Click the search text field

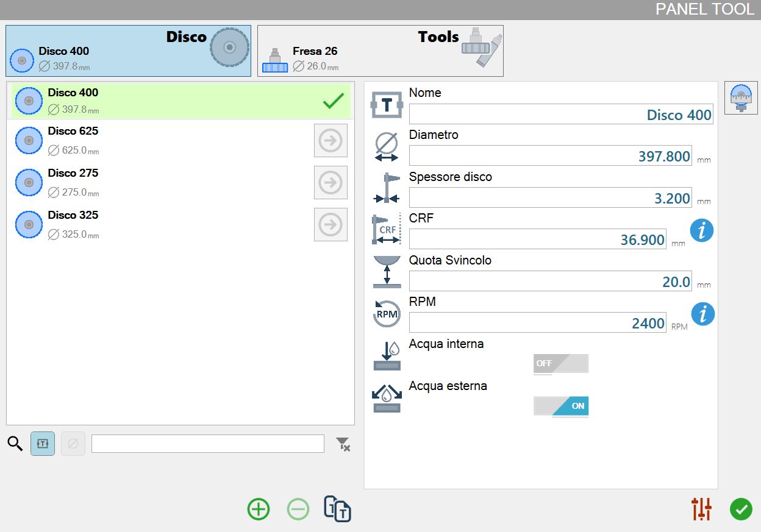(x=208, y=444)
